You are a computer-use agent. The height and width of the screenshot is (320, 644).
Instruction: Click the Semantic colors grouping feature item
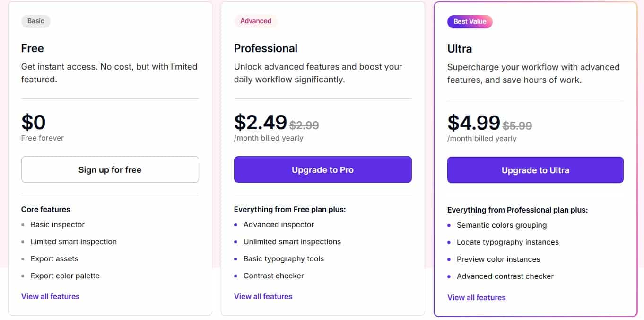[x=502, y=225]
